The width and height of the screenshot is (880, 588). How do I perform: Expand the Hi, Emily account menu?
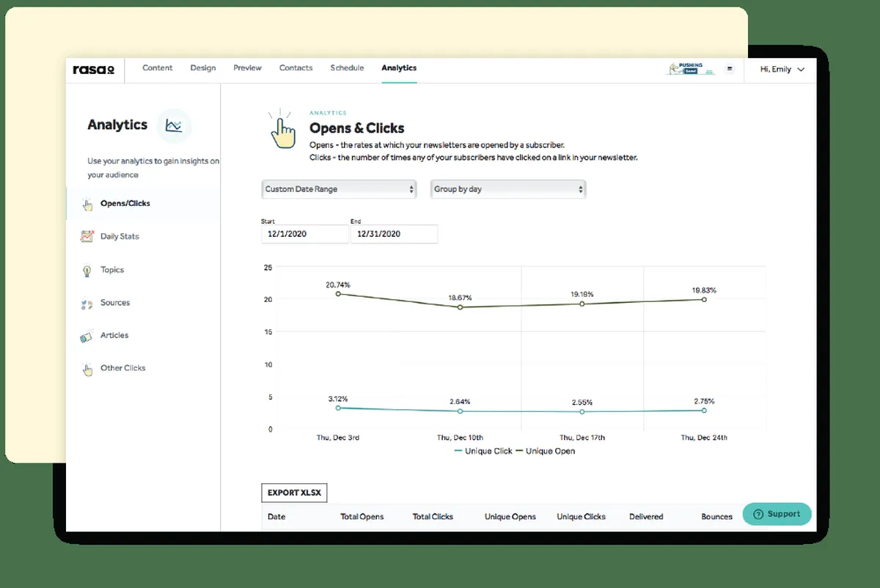782,70
